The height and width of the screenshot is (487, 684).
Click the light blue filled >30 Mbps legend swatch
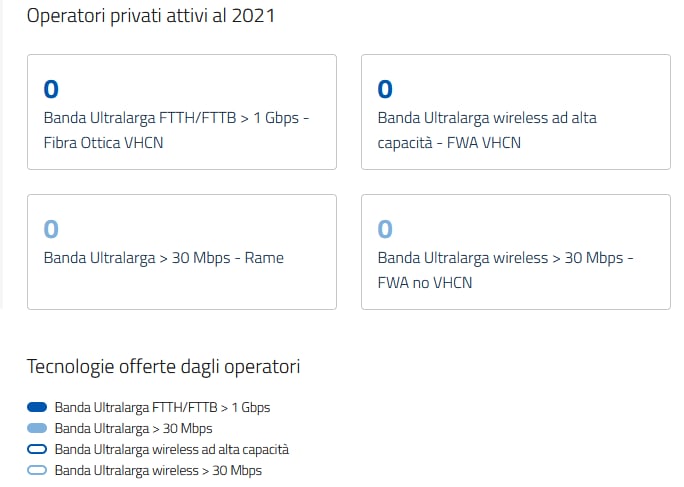click(x=38, y=428)
